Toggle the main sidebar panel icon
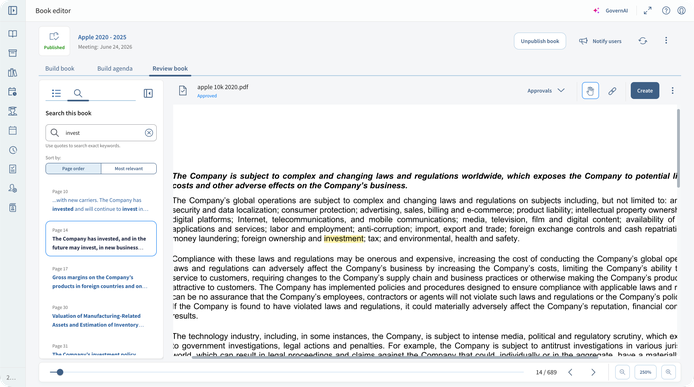 [12, 10]
